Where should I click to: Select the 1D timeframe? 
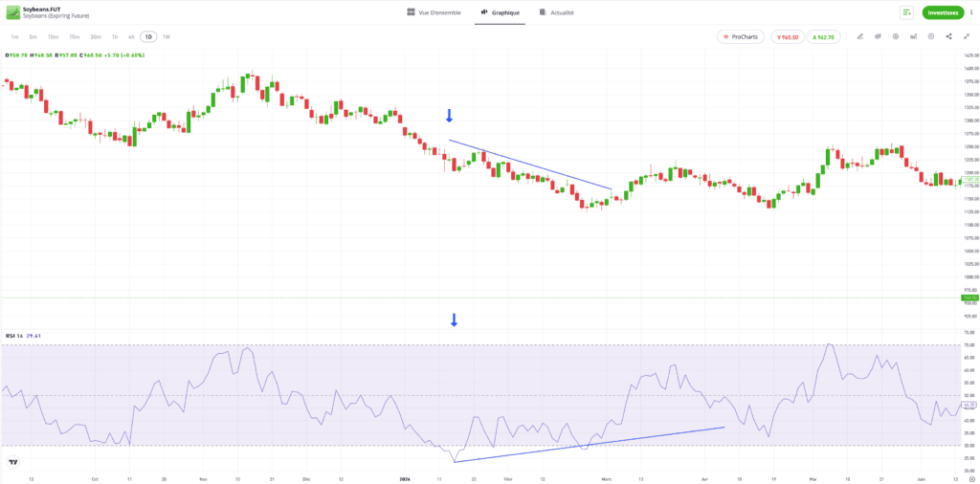coord(148,37)
